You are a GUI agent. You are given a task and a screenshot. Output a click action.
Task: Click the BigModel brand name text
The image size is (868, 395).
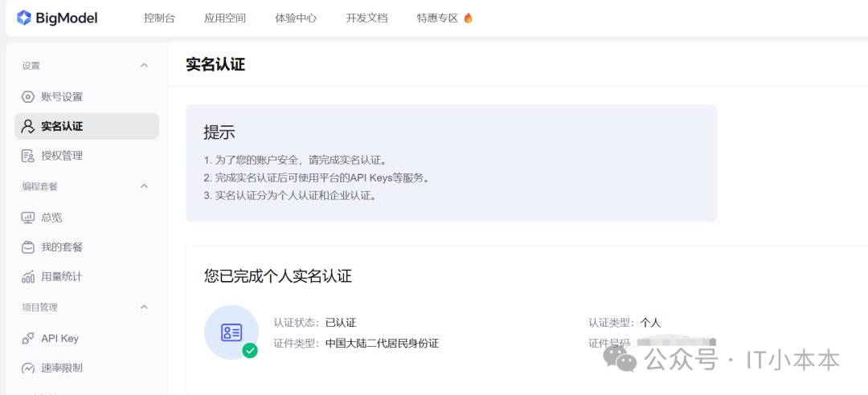pyautogui.click(x=67, y=18)
